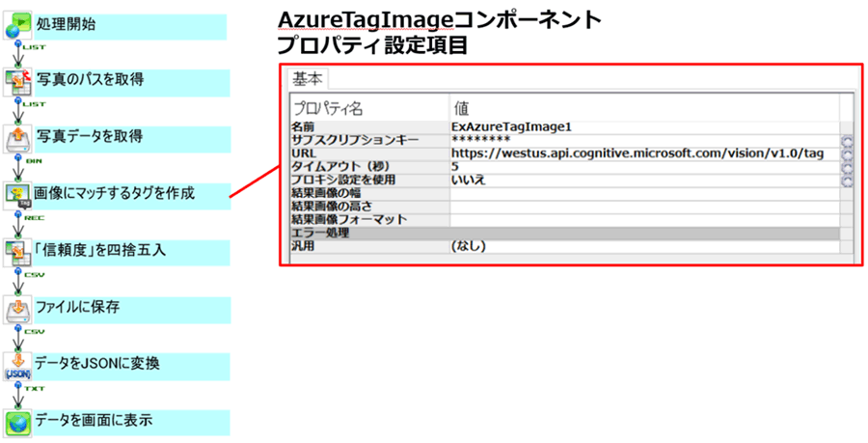Image resolution: width=868 pixels, height=443 pixels.
Task: Select the サブスクリプションキー property name cell
Action: (x=369, y=141)
